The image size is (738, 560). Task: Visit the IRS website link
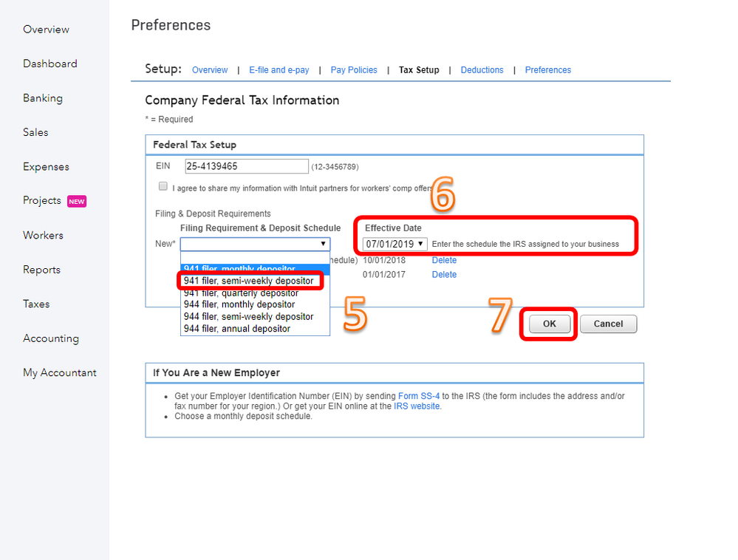[417, 406]
